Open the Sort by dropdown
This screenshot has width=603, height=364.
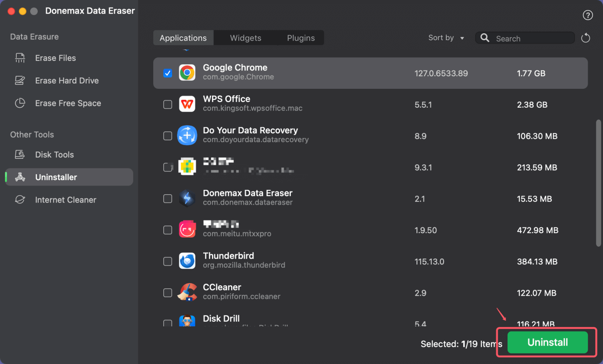[x=446, y=38]
